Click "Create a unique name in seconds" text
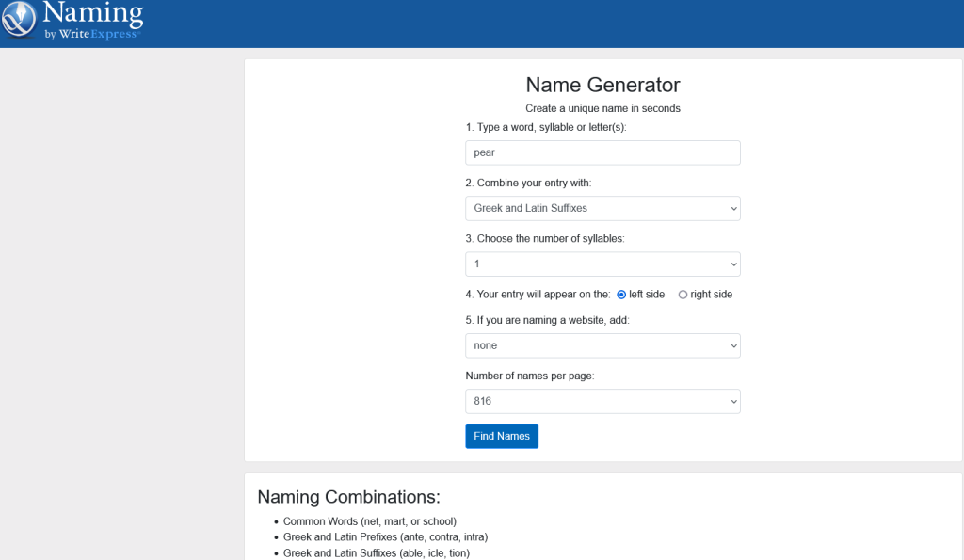This screenshot has height=560, width=964. click(x=602, y=108)
